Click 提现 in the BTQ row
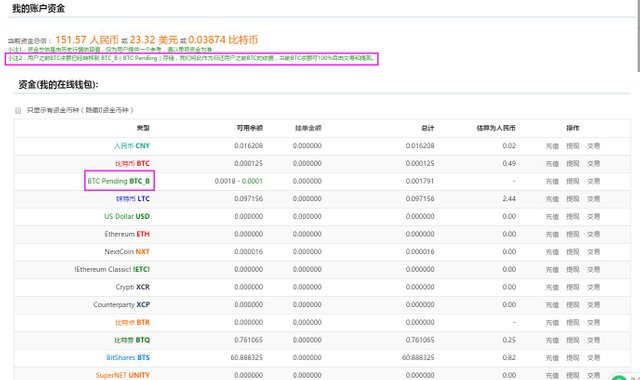The width and height of the screenshot is (640, 380). tap(573, 340)
